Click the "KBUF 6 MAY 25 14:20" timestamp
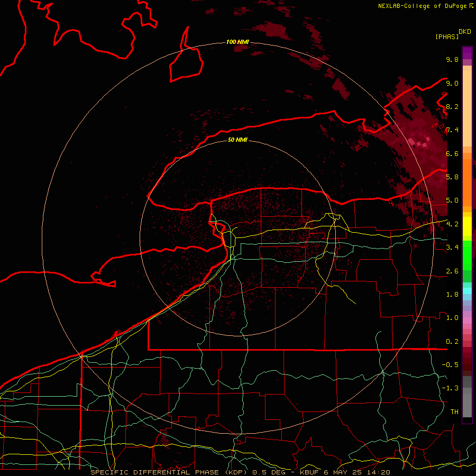This screenshot has height=476, width=476. point(345,472)
